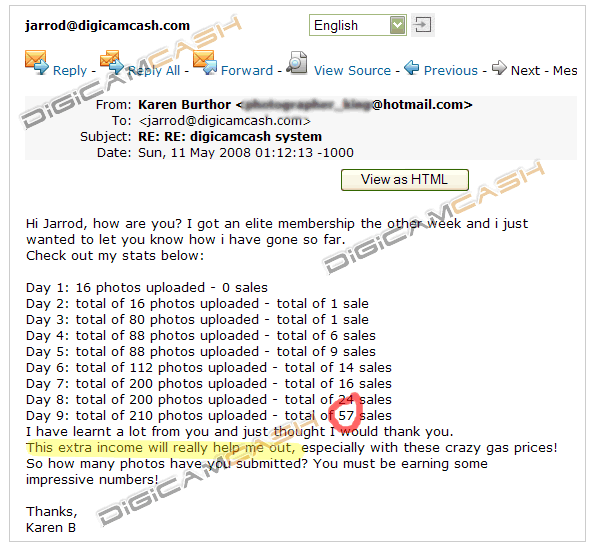Click the Next gray arrow icon
Image resolution: width=600 pixels, height=548 pixels.
coord(499,68)
